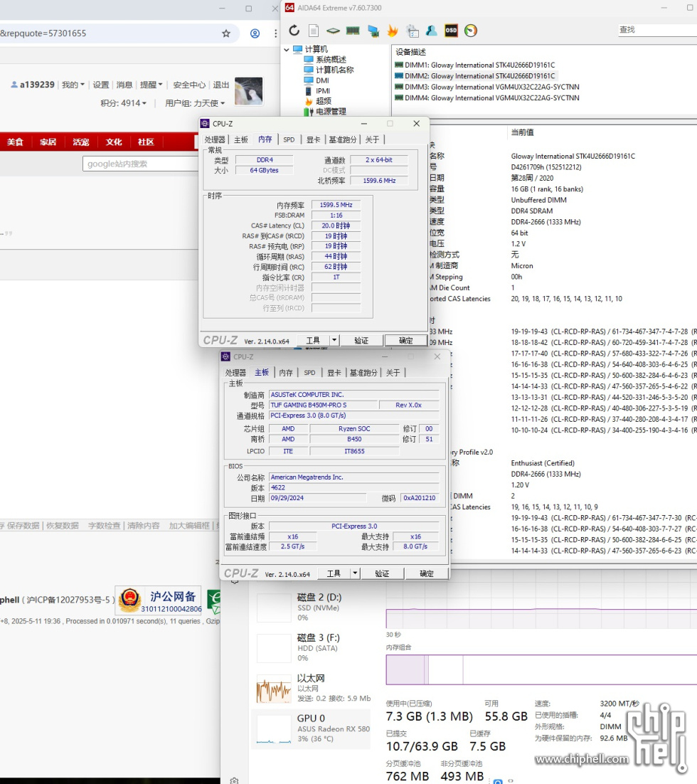The width and height of the screenshot is (697, 784).
Task: Open the 社区 forum navigation item
Action: (146, 142)
